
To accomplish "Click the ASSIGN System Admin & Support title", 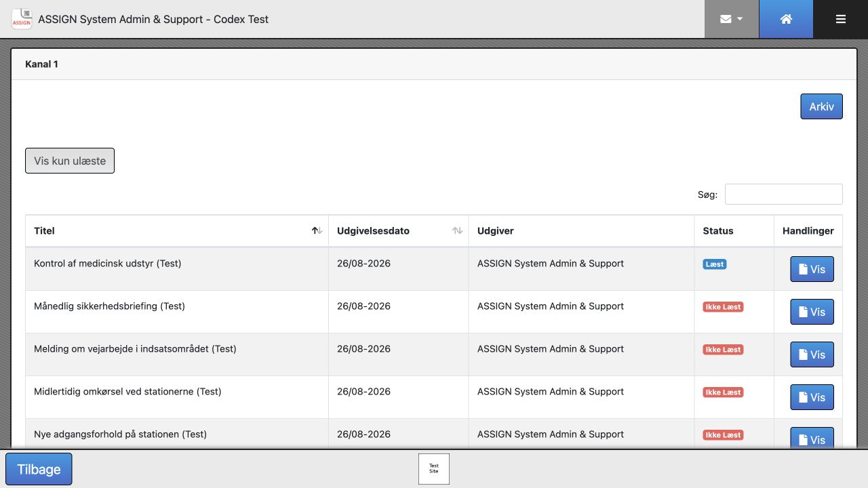I will pyautogui.click(x=153, y=19).
